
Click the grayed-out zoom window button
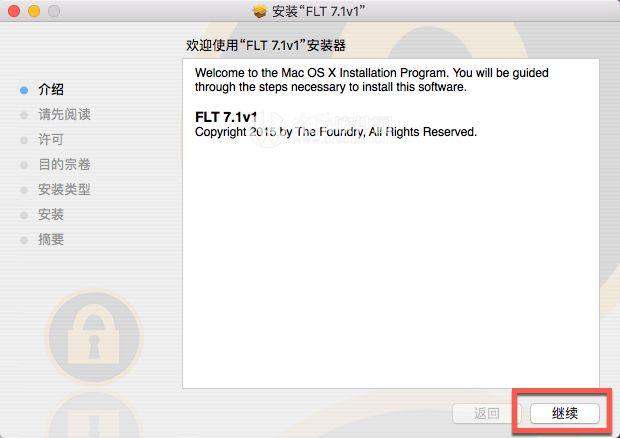click(x=54, y=11)
